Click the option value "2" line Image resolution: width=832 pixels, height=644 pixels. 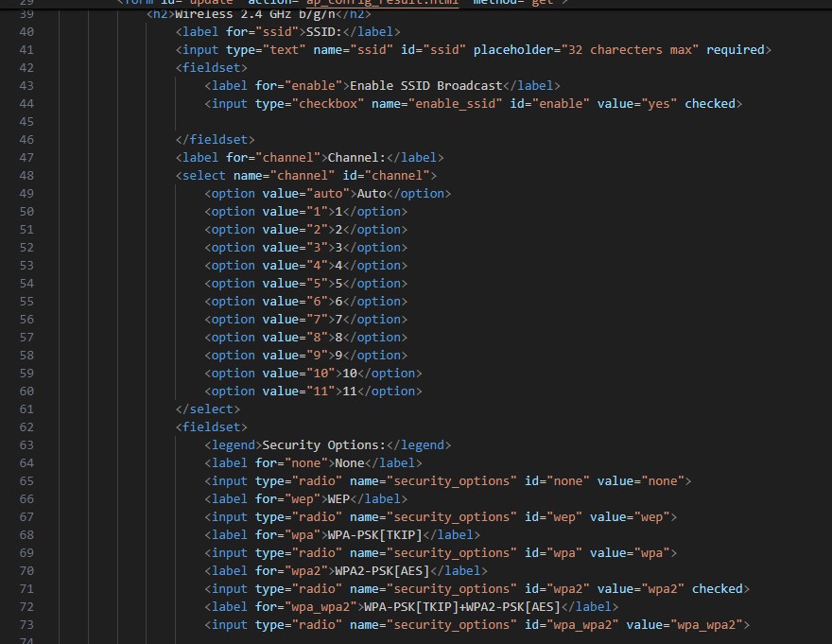point(305,230)
